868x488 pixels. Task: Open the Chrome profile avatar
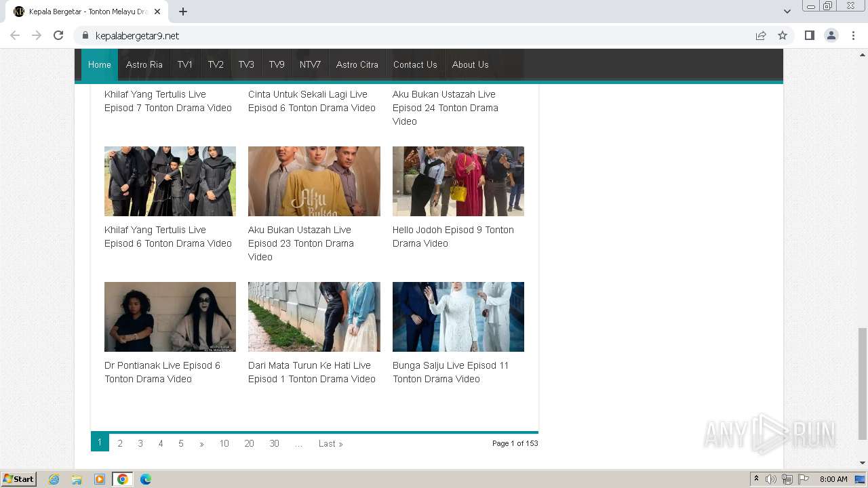tap(831, 35)
